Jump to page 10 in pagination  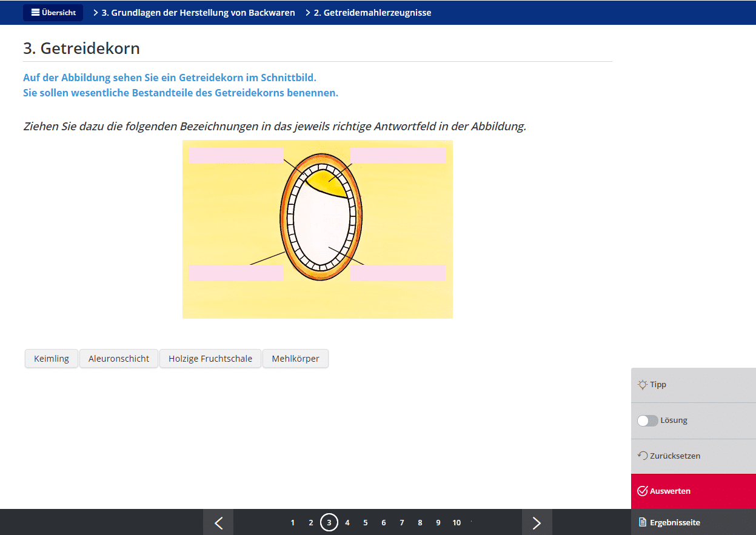457,522
